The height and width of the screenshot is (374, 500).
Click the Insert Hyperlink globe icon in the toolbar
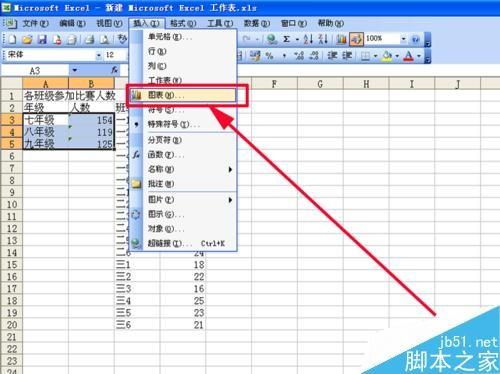[x=272, y=39]
